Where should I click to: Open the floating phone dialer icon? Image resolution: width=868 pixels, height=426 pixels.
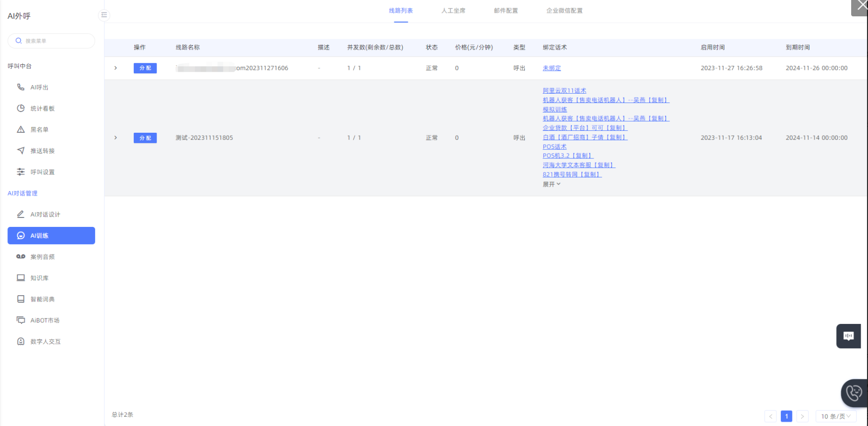pyautogui.click(x=854, y=393)
